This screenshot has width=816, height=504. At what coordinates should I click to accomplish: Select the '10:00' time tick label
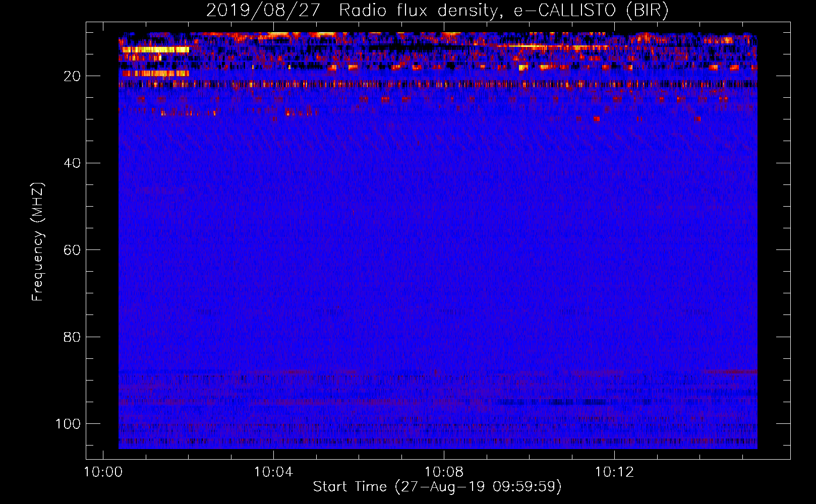pyautogui.click(x=103, y=472)
